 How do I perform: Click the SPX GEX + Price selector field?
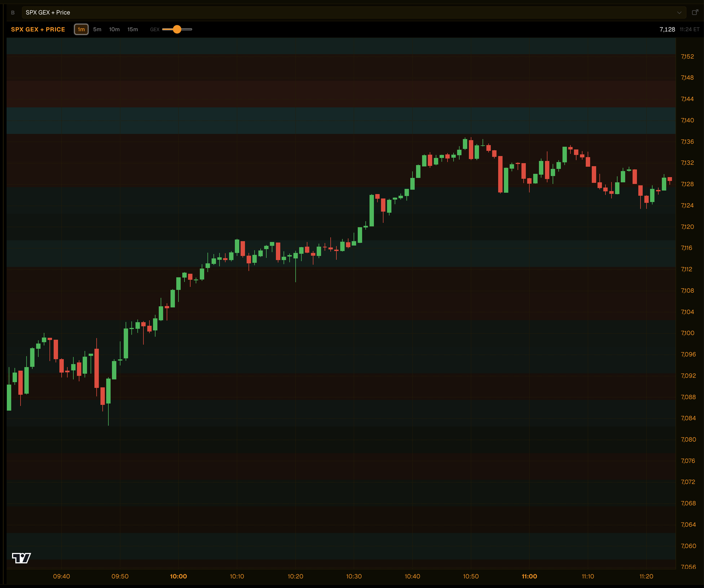pyautogui.click(x=354, y=12)
